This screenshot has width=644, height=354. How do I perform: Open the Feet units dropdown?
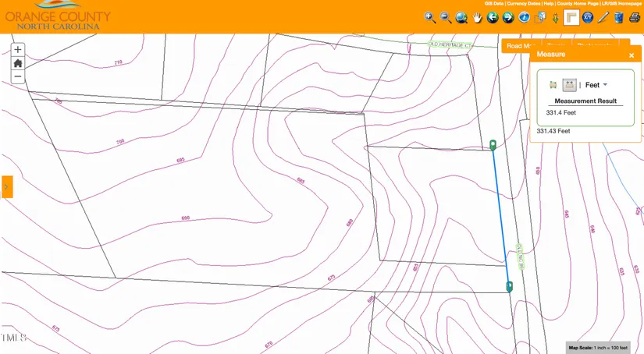(x=597, y=84)
